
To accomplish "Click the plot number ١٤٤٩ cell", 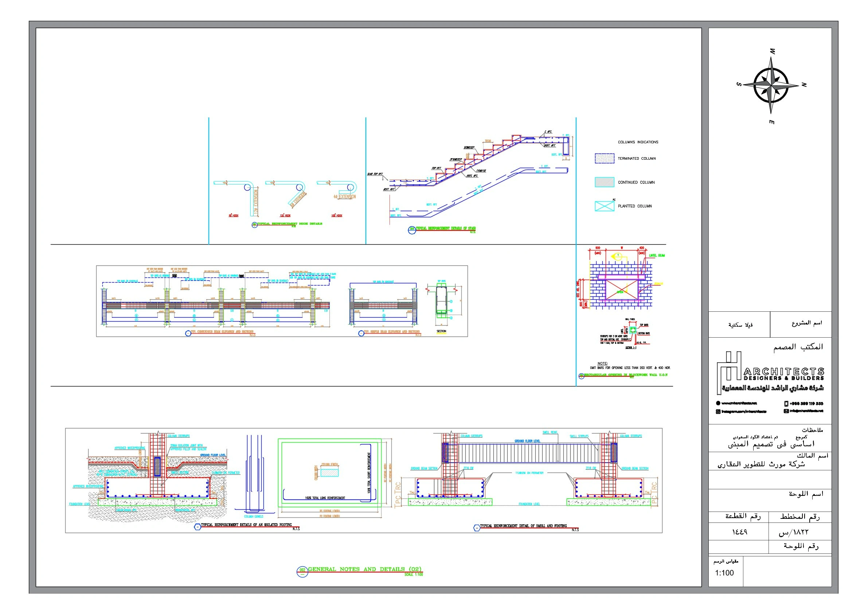I will tap(739, 532).
